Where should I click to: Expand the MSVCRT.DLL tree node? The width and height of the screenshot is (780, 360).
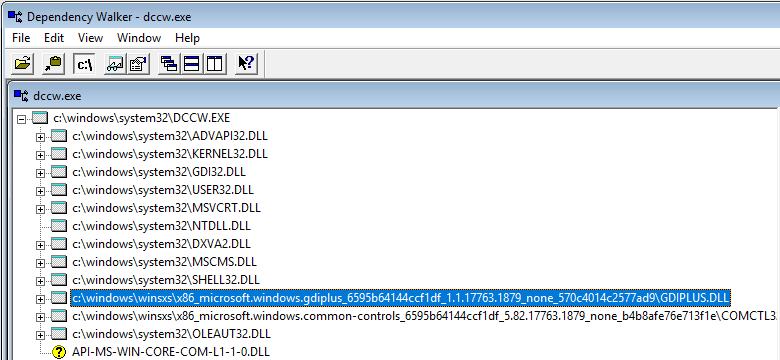pyautogui.click(x=40, y=209)
